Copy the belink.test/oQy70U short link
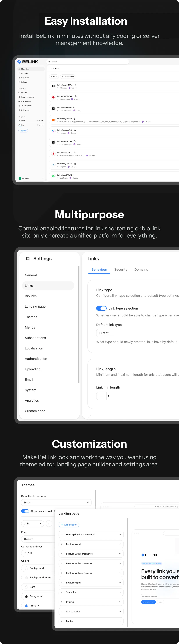Screen dimensions: 179x644 (75, 153)
